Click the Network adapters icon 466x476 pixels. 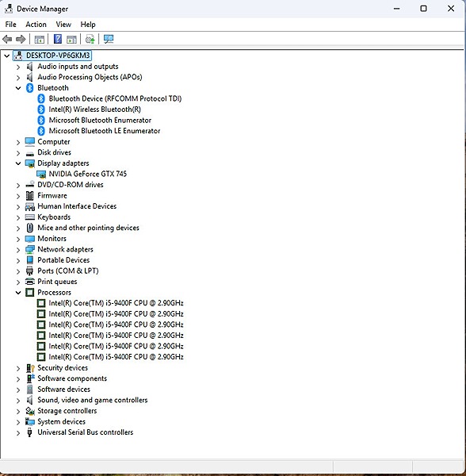[x=29, y=250]
